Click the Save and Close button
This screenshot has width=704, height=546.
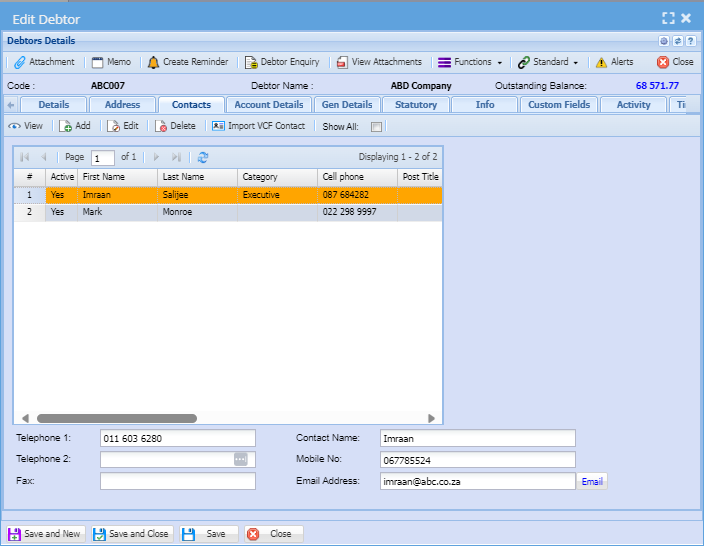tap(132, 534)
